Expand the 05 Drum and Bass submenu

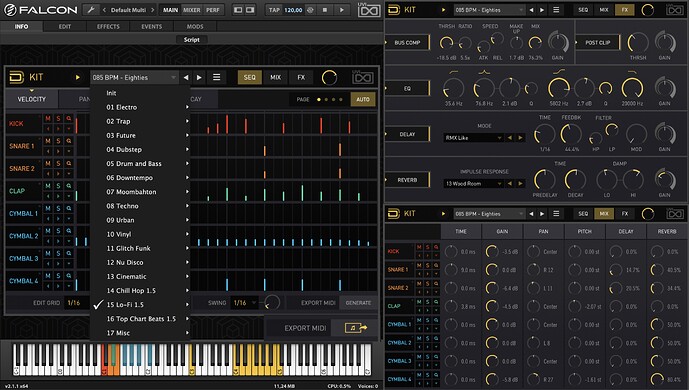coord(141,163)
